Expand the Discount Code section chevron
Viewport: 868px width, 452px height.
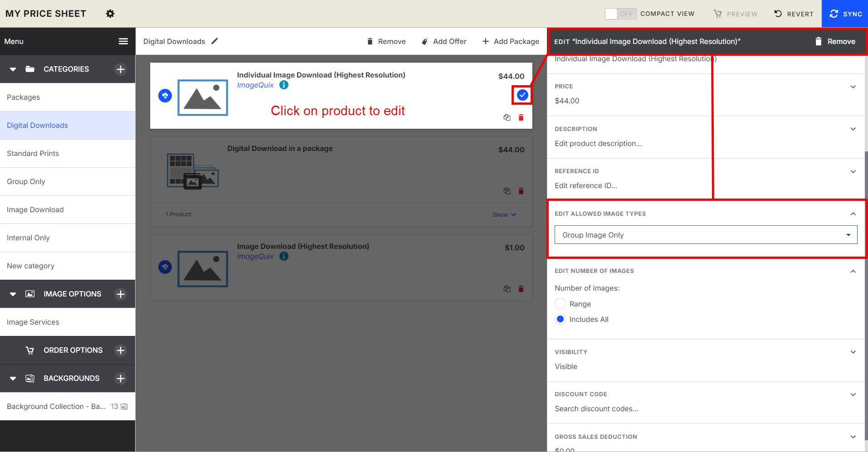point(853,394)
